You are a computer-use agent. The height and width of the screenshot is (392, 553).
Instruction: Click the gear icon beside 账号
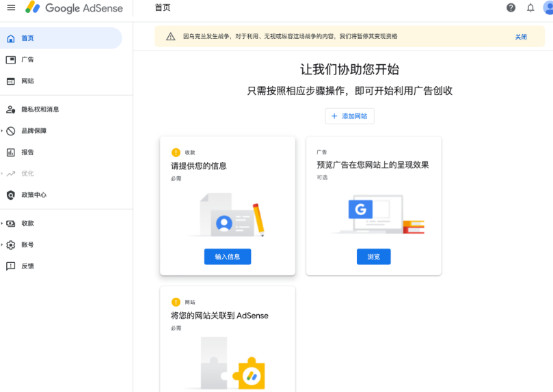pos(11,244)
